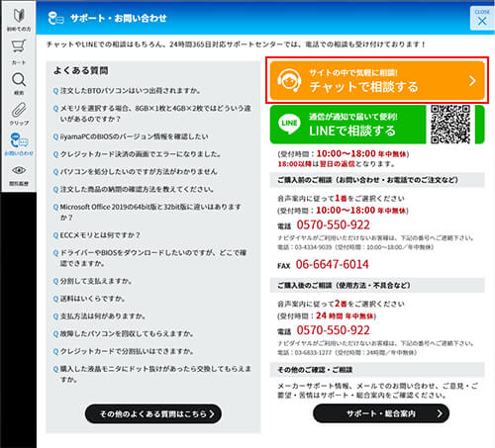Open FAQ about ECCメモリ
The height and width of the screenshot is (448, 495).
[97, 235]
